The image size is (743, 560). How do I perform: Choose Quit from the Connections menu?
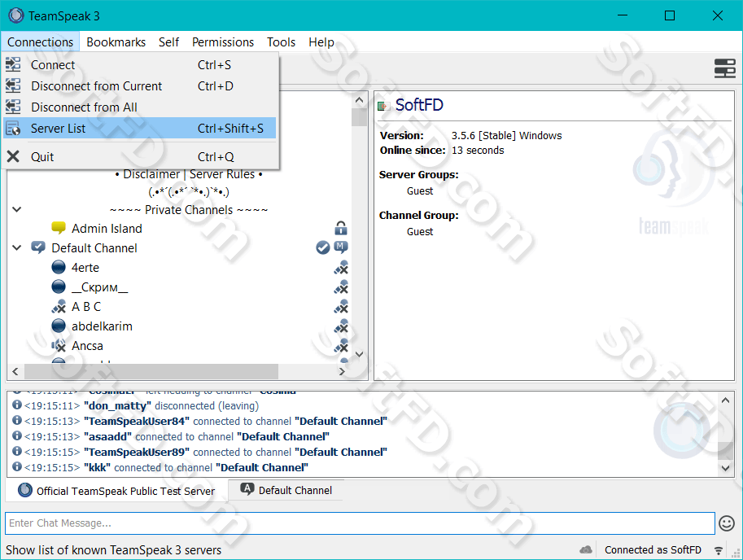click(140, 156)
